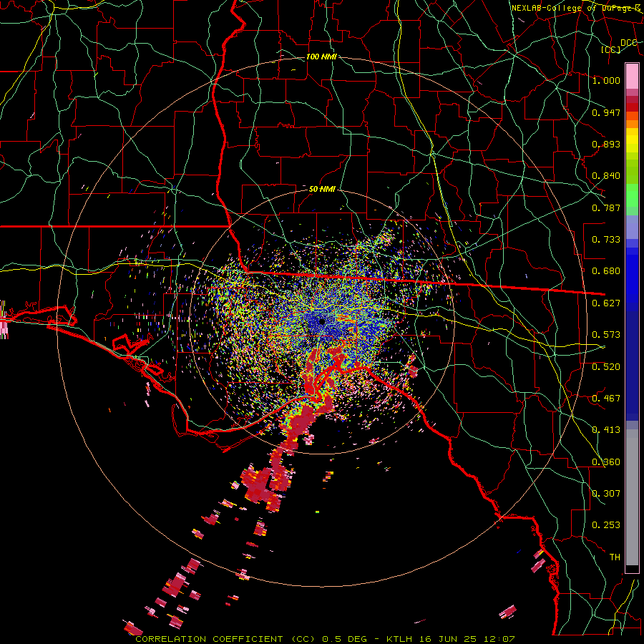This screenshot has width=644, height=644.
Task: Select the 1.000 color scale value
Action: [606, 80]
